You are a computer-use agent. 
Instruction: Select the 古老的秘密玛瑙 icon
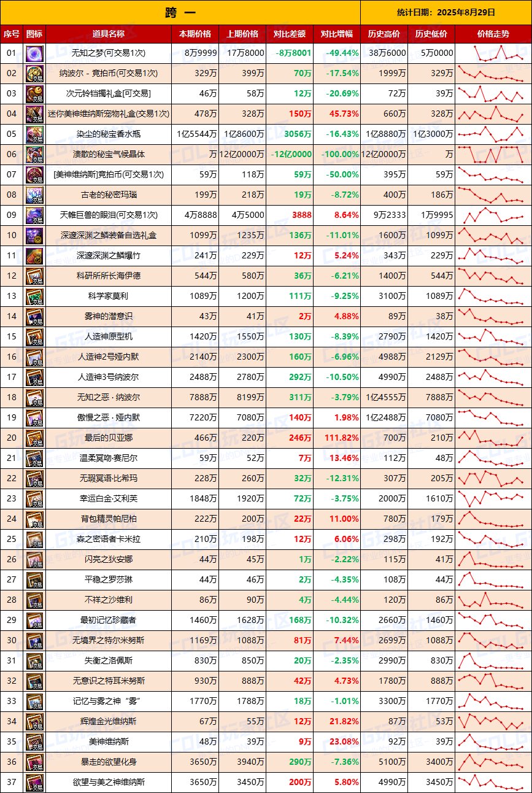(33, 196)
